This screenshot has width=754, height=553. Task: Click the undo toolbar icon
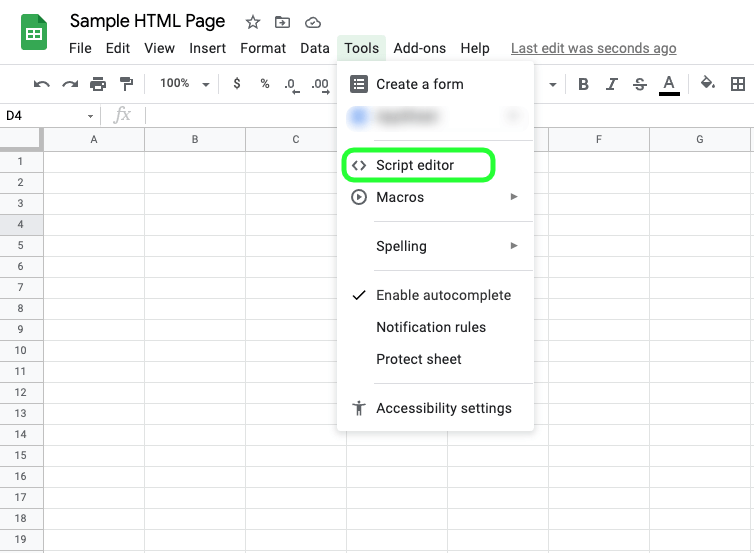pyautogui.click(x=41, y=84)
